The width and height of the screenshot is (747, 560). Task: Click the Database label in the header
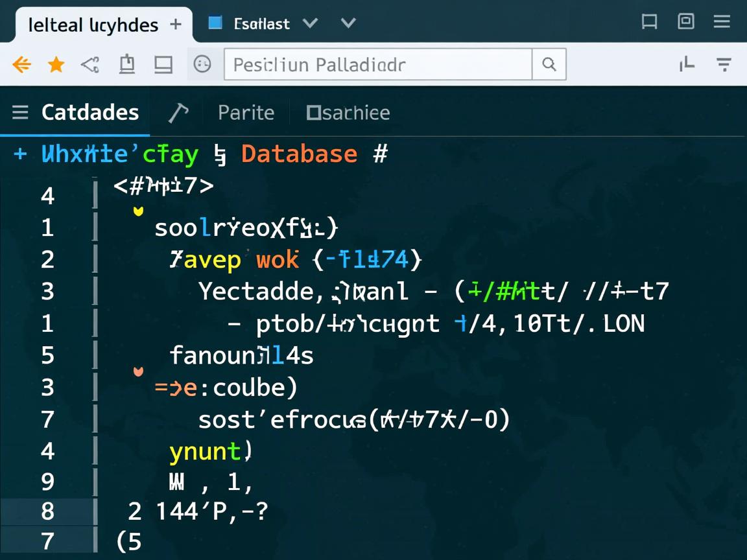299,154
